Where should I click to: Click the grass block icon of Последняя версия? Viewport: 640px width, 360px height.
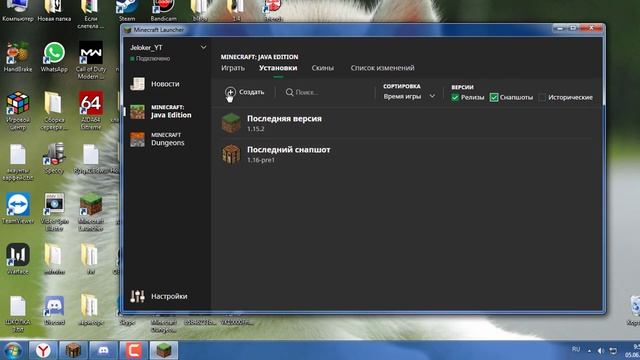[231, 123]
